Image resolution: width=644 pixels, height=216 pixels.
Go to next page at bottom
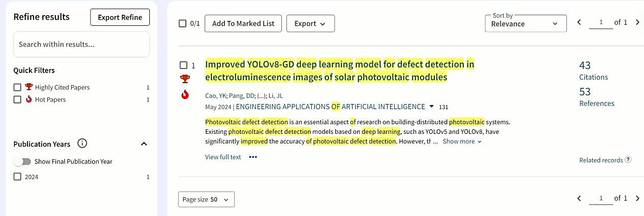(637, 198)
